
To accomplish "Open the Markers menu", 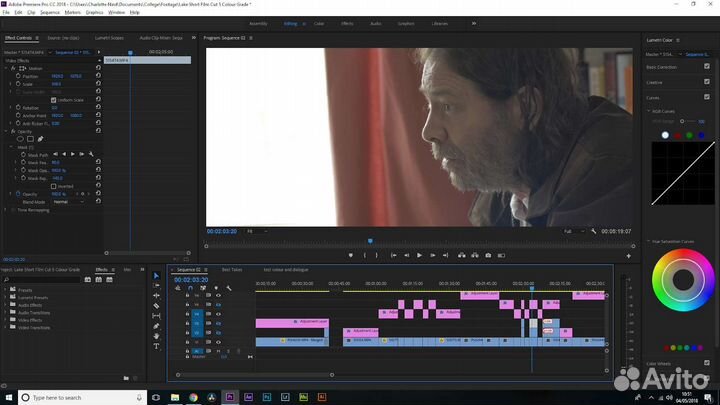I will [x=73, y=12].
